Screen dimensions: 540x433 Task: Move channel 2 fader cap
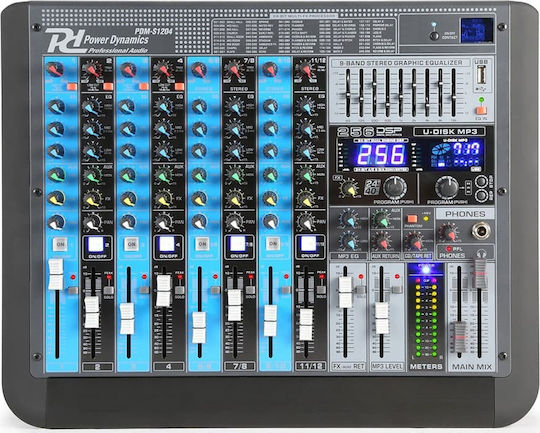[x=92, y=312]
